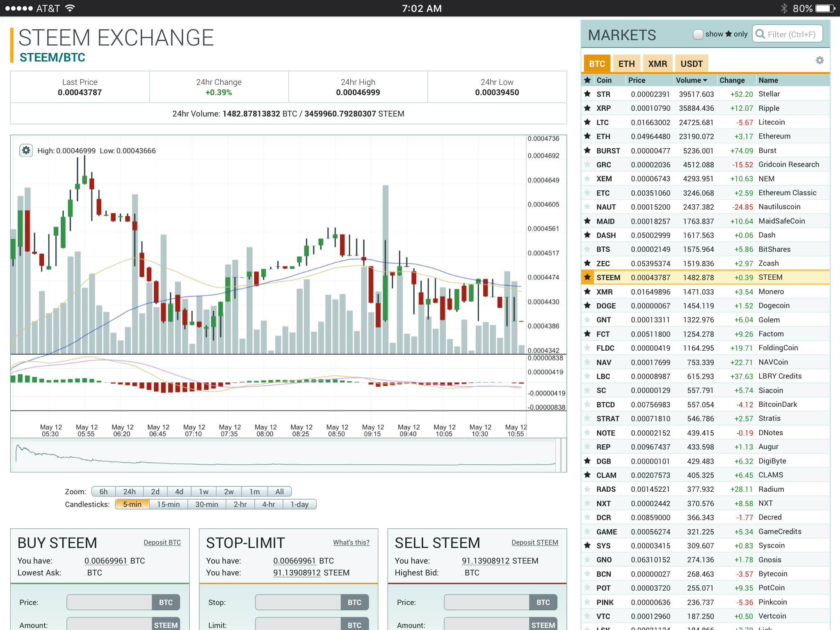This screenshot has height=630, width=840.
Task: Sort markets by Name column
Action: point(768,80)
